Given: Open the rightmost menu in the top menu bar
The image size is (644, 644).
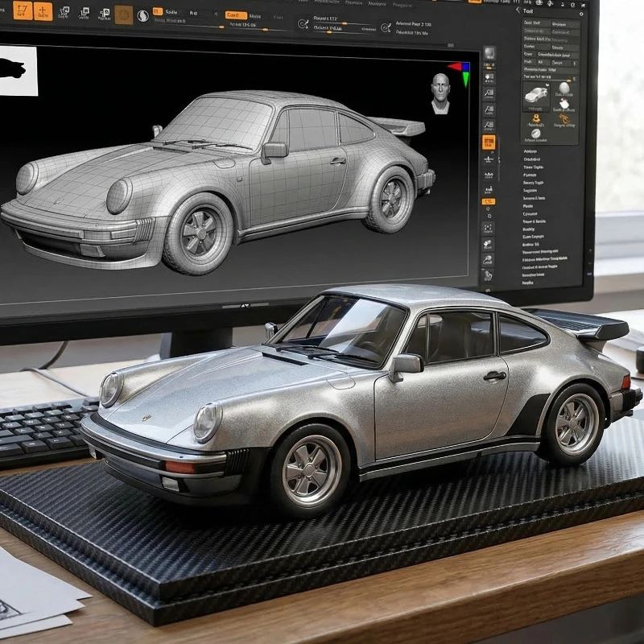Looking at the screenshot, I should [x=402, y=5].
